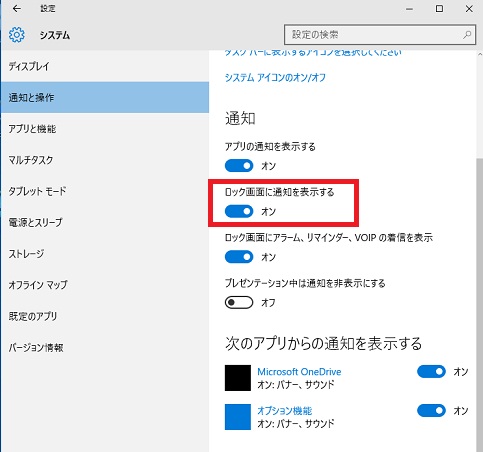This screenshot has height=452, width=483.
Task: Click the settings gear icon
Action: tap(17, 35)
